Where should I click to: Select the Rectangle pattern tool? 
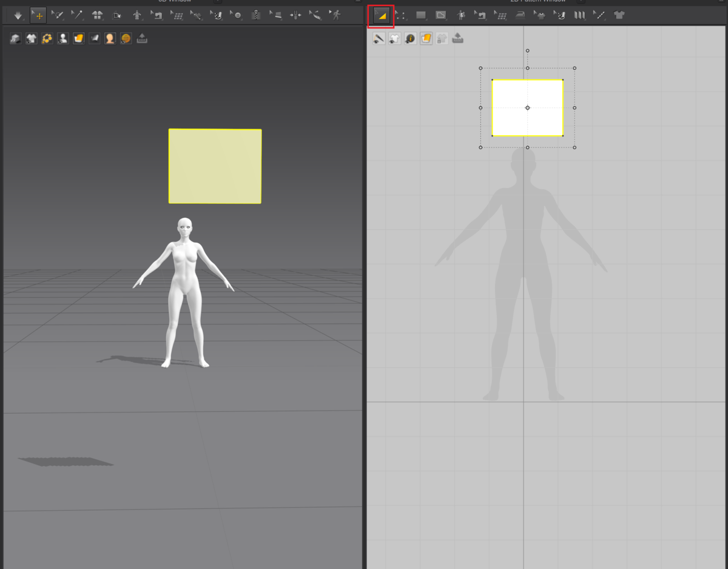[421, 16]
